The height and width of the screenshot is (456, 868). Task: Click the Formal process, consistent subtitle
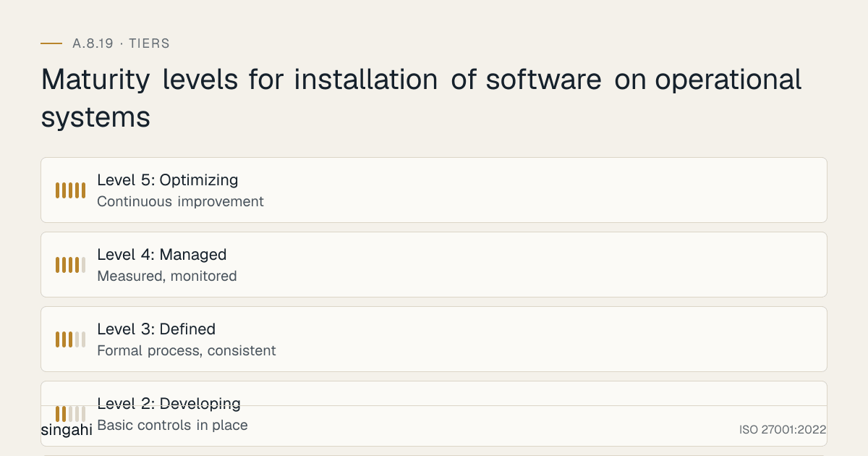coord(187,350)
